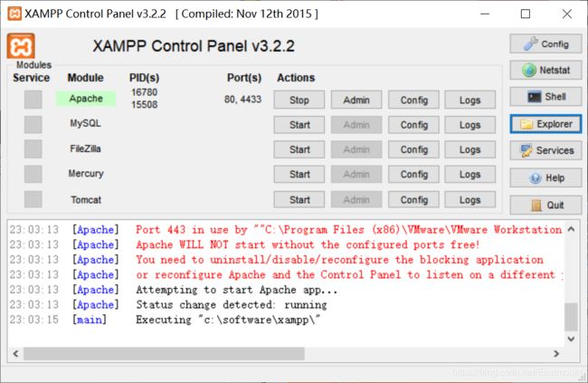Toggle the FileZilla service checkbox
Viewport: 588px width, 383px height.
click(33, 149)
